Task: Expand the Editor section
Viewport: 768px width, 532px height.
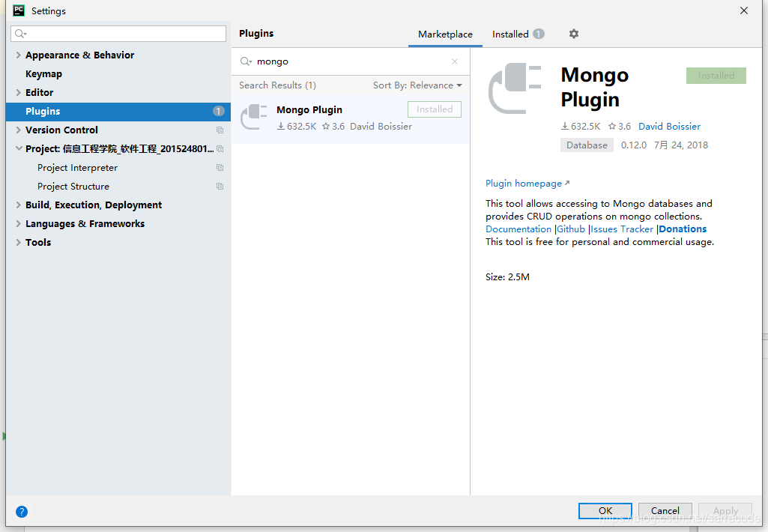Action: pyautogui.click(x=18, y=93)
